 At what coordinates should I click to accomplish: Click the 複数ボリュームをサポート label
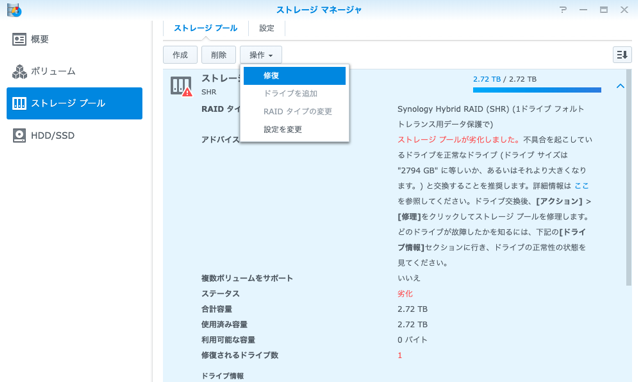[x=247, y=278]
